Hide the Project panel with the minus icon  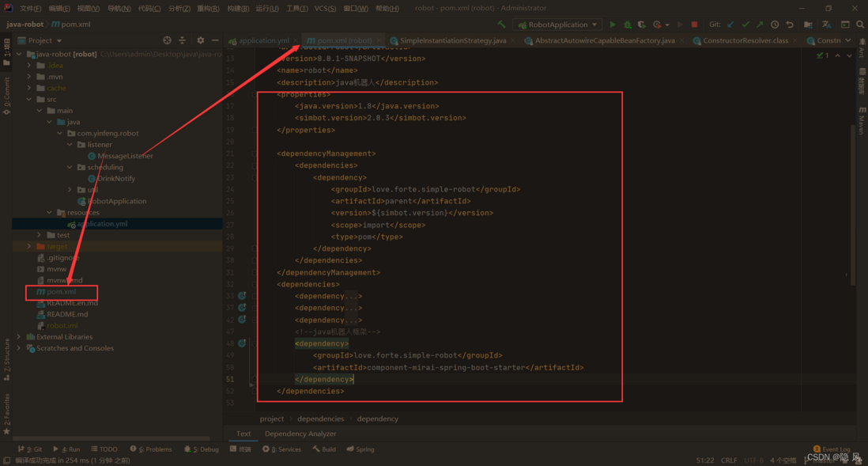click(215, 40)
